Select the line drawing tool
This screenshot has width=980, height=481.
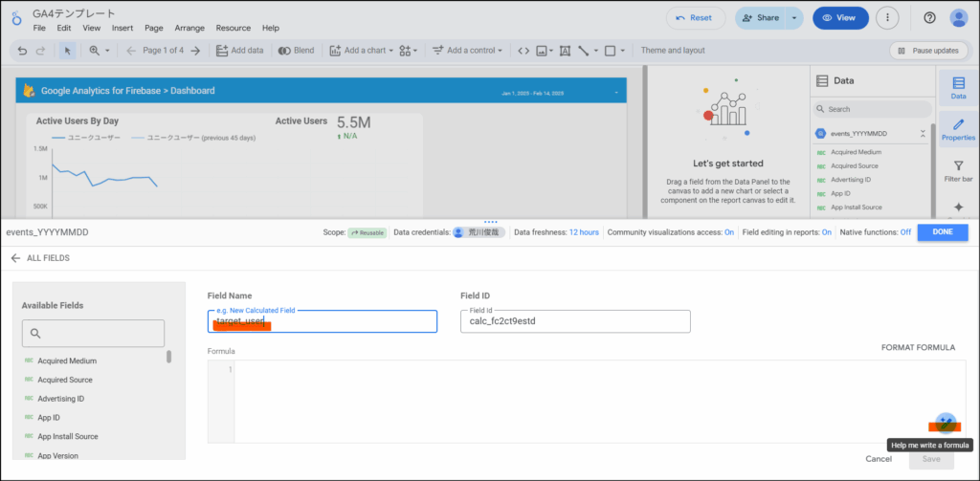tap(583, 51)
